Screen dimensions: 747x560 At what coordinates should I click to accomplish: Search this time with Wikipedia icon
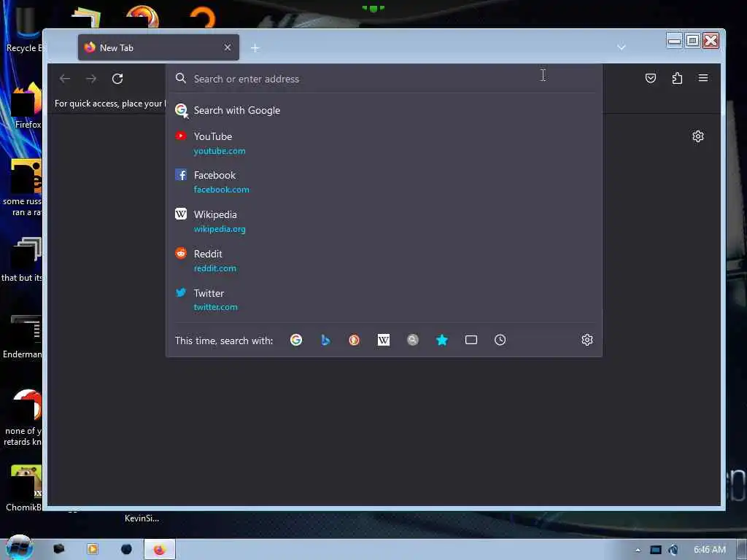point(384,340)
